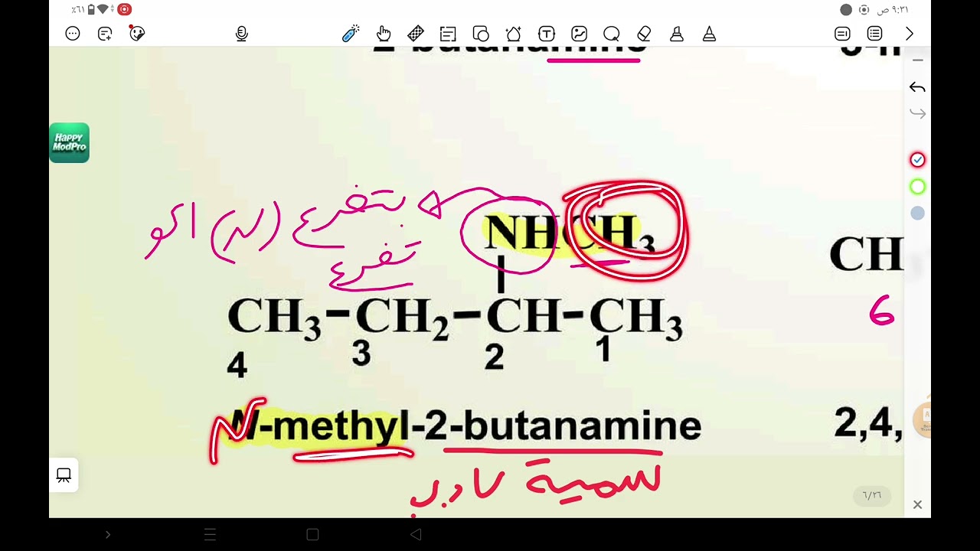Screen dimensions: 980x551
Task: Select the highlighter marker tool
Action: tap(677, 34)
